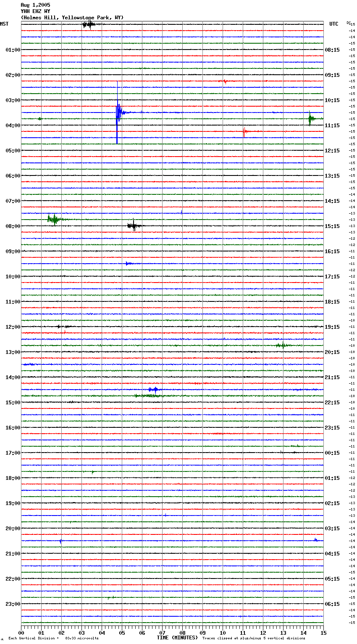Click the blue event below the 14:00 MST trace

pyautogui.click(x=154, y=390)
